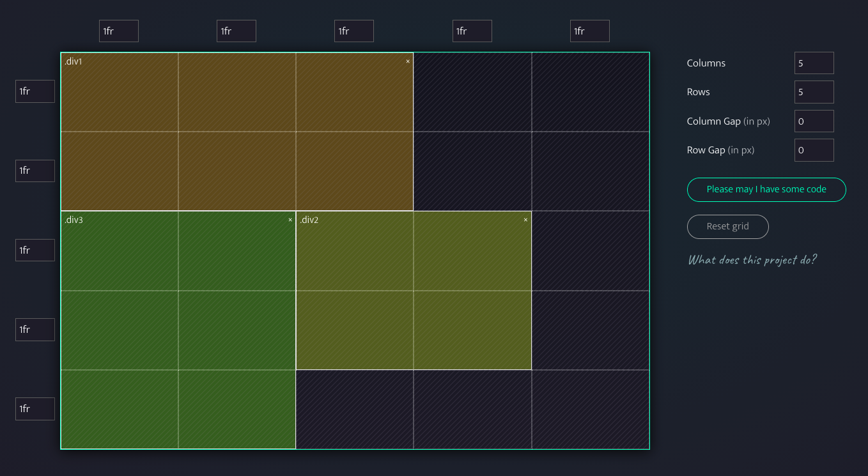The image size is (868, 476).
Task: Remove .div1 using its x icon
Action: pos(408,62)
